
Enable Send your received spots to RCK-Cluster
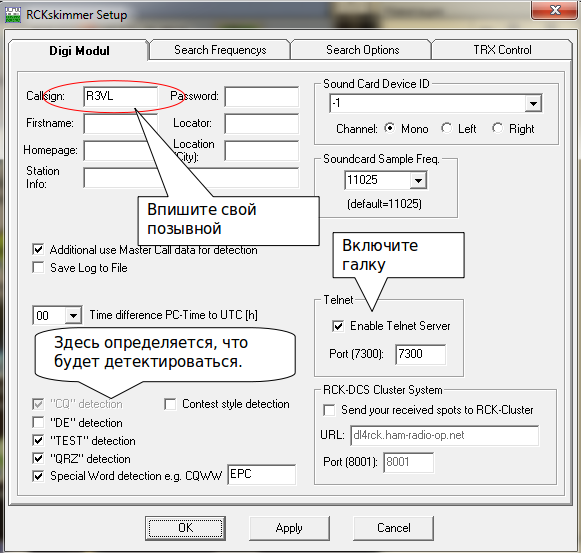[329, 410]
